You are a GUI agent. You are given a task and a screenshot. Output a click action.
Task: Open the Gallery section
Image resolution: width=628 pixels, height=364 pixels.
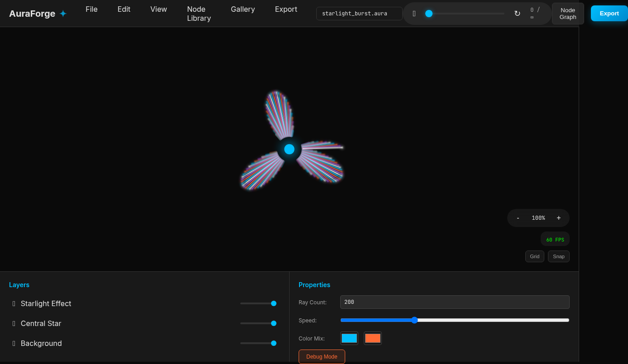[x=243, y=9]
